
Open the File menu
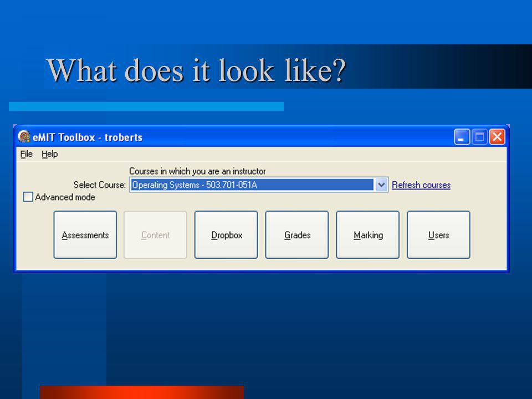point(26,154)
